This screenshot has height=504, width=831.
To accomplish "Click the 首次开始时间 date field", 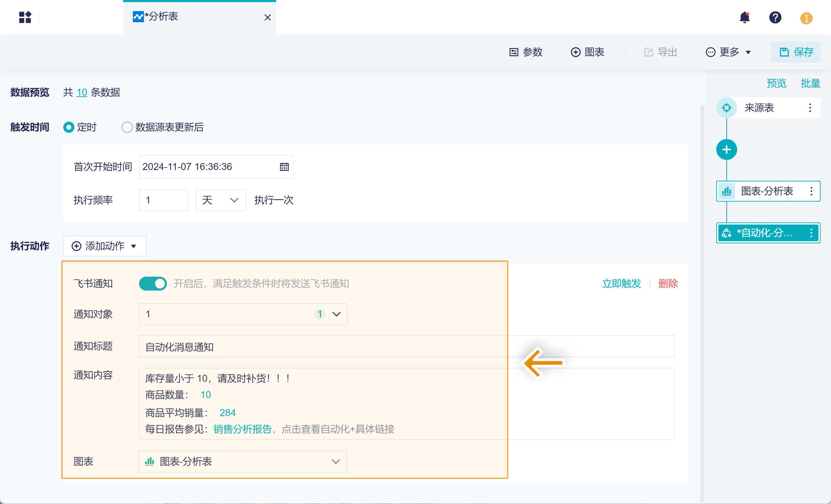I will pyautogui.click(x=216, y=167).
